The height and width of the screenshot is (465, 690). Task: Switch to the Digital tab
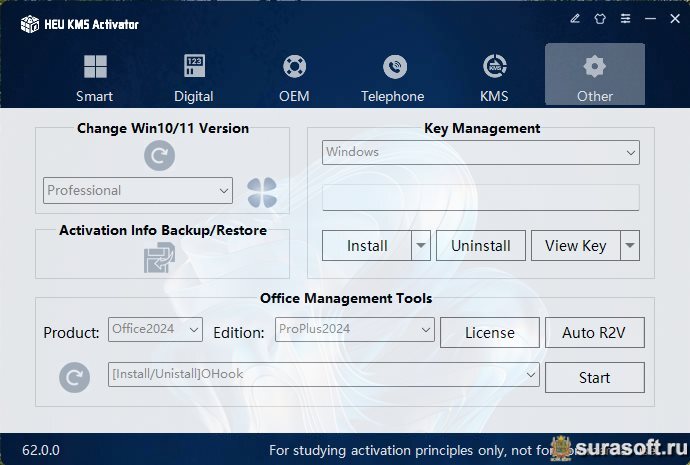[194, 76]
